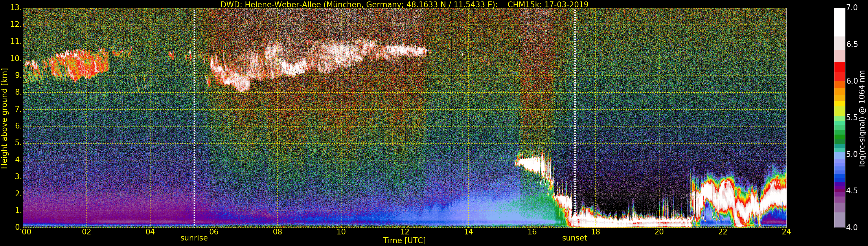Click the 13 km top height label
The image size is (868, 246).
click(x=15, y=8)
